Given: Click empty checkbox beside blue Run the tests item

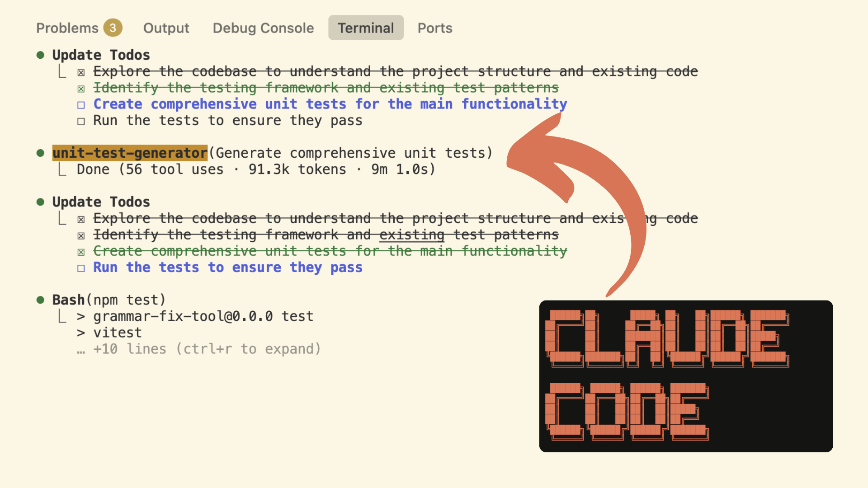Looking at the screenshot, I should coord(81,268).
